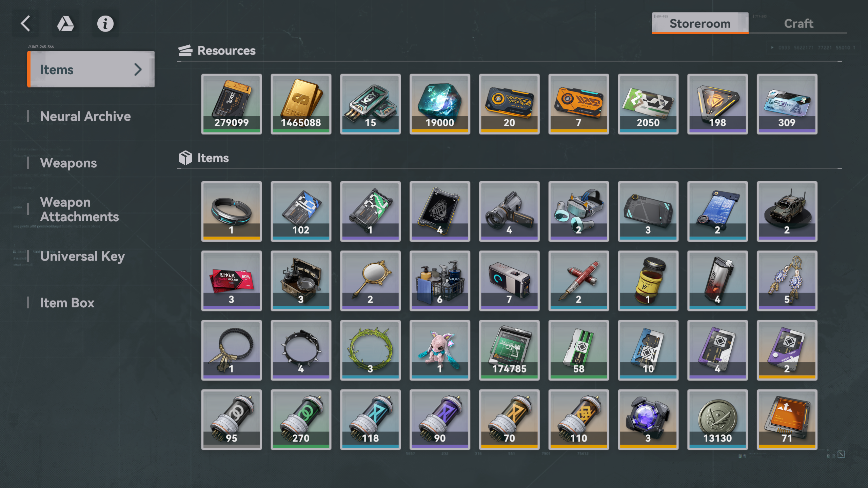
Task: Select the red fountain pen item
Action: [578, 281]
